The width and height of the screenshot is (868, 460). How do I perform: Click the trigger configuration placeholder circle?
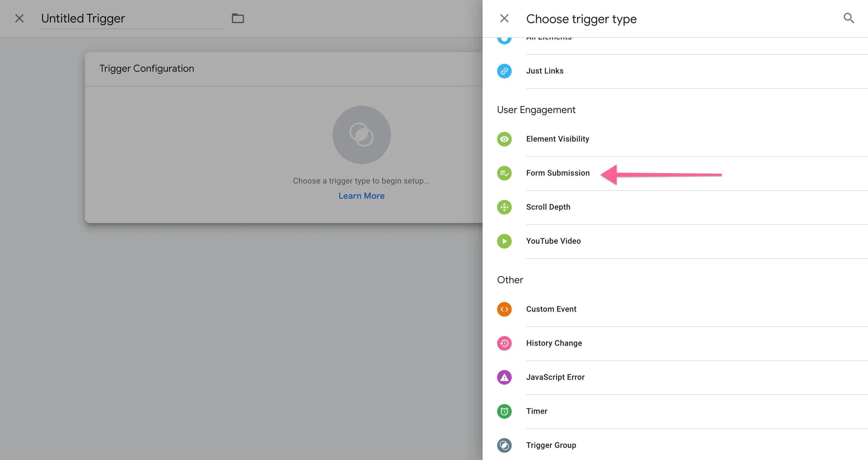coord(361,135)
